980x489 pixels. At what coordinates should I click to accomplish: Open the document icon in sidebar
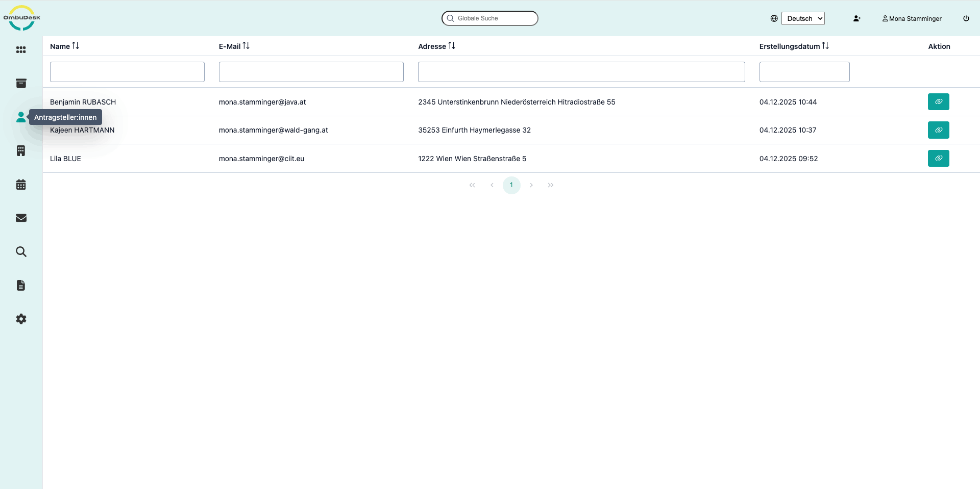pyautogui.click(x=21, y=286)
